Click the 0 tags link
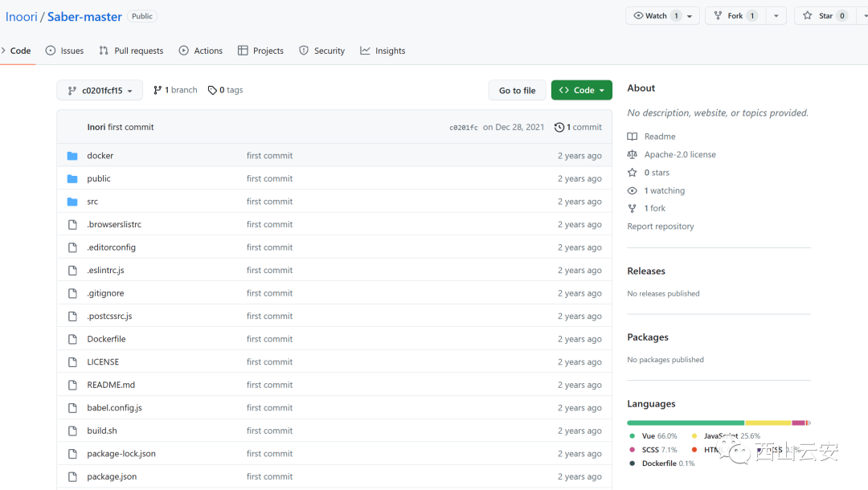The image size is (868, 490). point(225,90)
